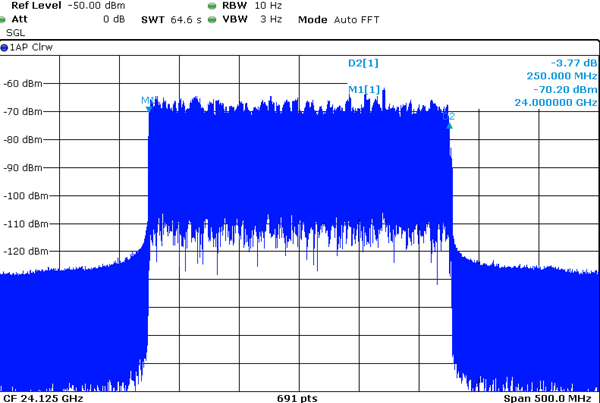The width and height of the screenshot is (600, 403).
Task: Click the M1 marker triangle on trace
Action: (149, 109)
